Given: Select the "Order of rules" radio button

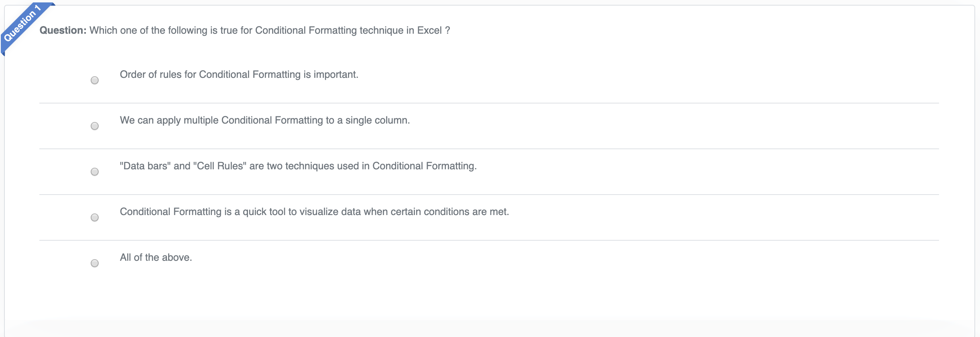Looking at the screenshot, I should [95, 80].
